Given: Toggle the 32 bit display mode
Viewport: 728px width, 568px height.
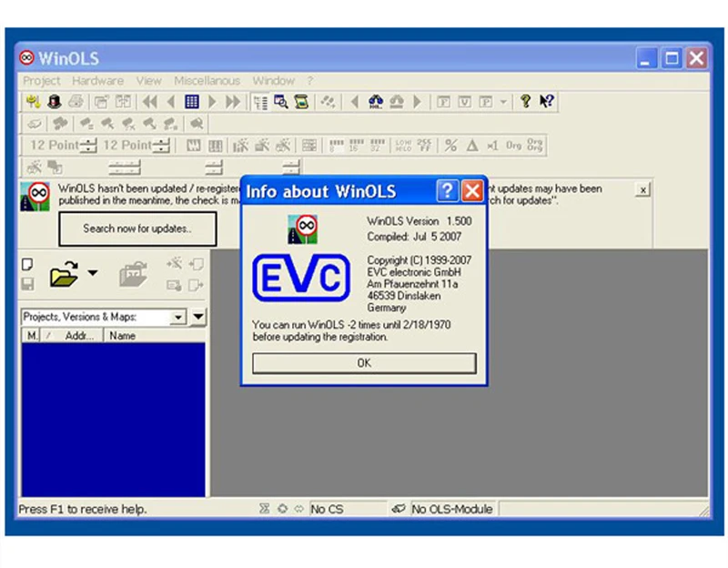Looking at the screenshot, I should [x=377, y=146].
